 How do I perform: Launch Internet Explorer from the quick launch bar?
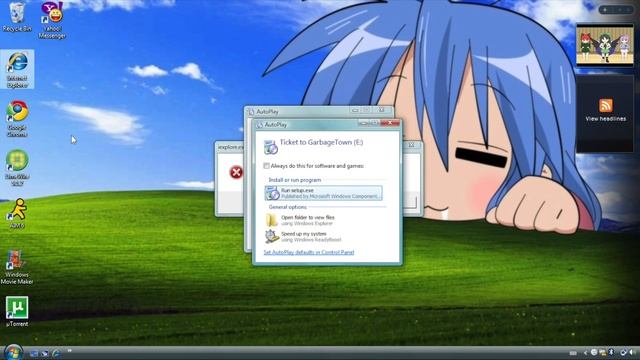pos(56,353)
